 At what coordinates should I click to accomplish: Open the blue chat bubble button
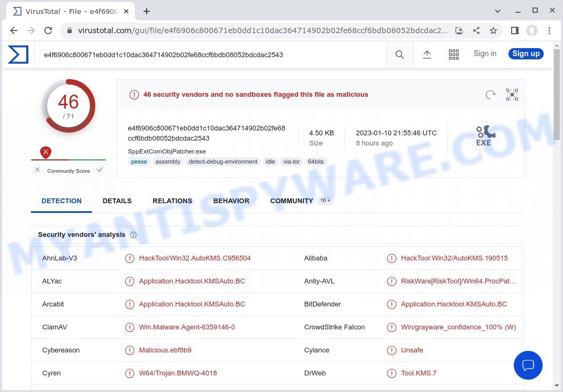(528, 365)
